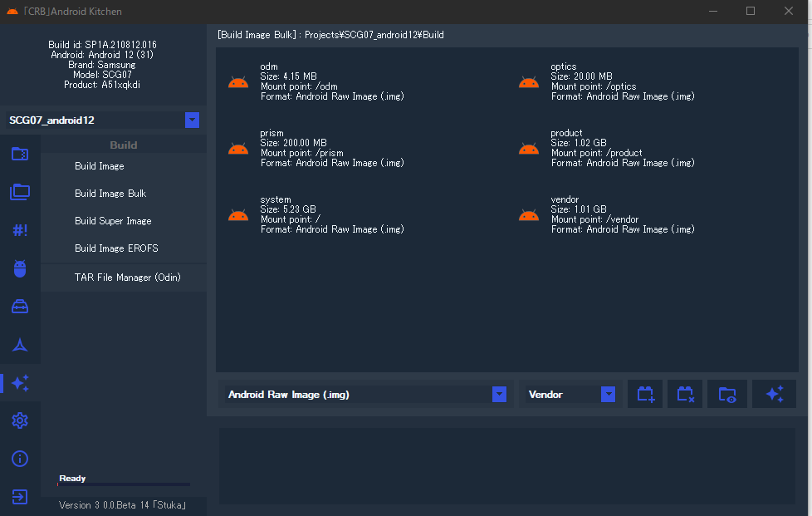Select the blue Android head sidebar icon
This screenshot has width=812, height=516.
pos(20,268)
